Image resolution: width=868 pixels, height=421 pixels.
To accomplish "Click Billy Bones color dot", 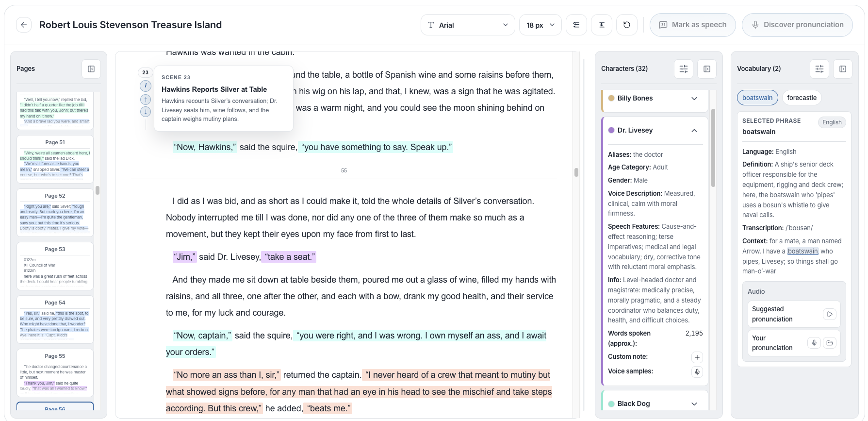I will click(x=611, y=98).
